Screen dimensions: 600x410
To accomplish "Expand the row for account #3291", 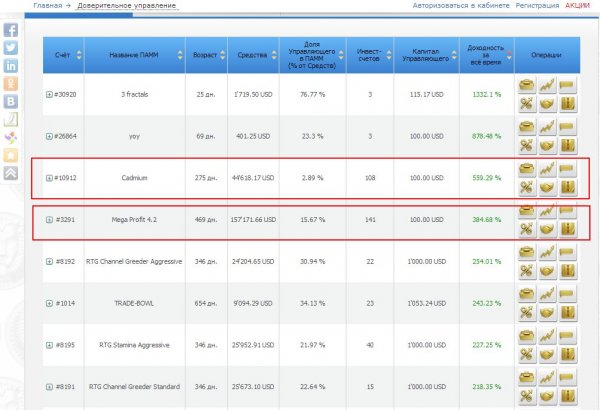I will 49,220.
